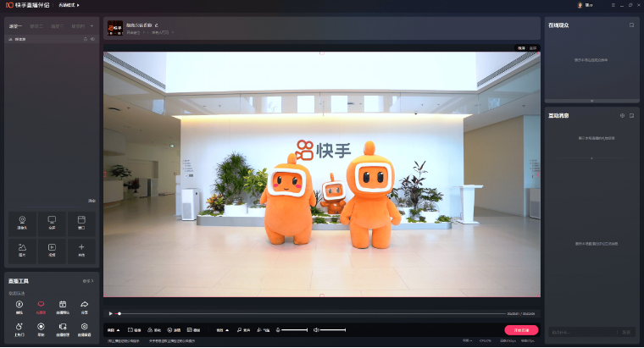Open the atmosphere sound effects option
Screen dimensions: 644x348
tap(264, 330)
